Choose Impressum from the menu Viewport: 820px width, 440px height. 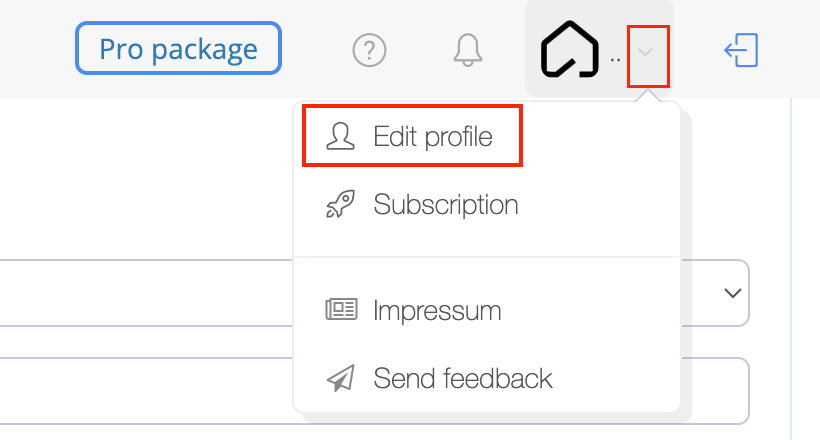pyautogui.click(x=487, y=310)
